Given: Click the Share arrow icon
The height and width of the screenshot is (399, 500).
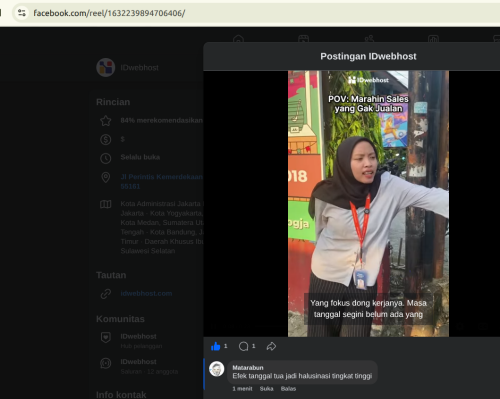Looking at the screenshot, I should tap(271, 346).
